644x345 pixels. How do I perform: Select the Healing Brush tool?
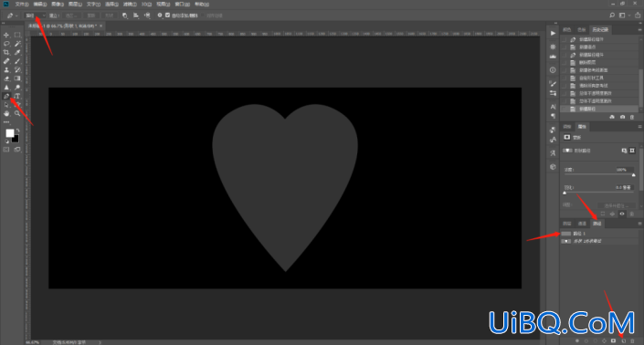point(6,61)
